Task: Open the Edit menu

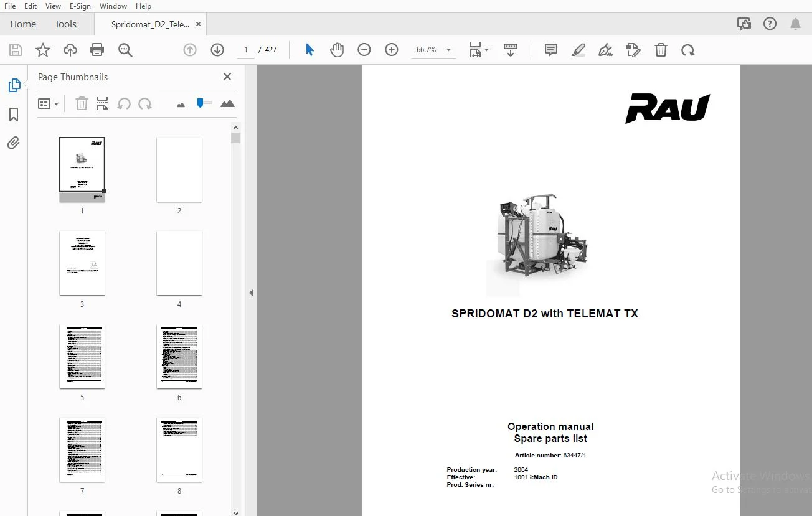Action: 31,6
